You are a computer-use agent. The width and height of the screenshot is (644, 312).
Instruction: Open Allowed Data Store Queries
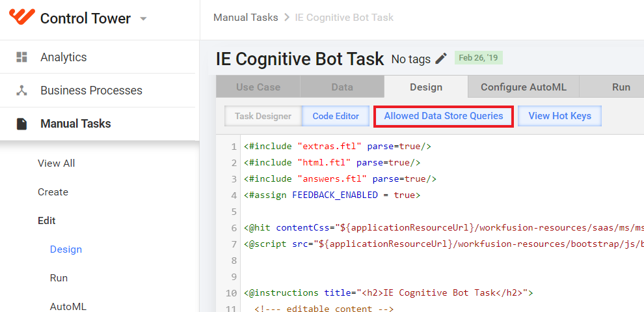coord(444,117)
